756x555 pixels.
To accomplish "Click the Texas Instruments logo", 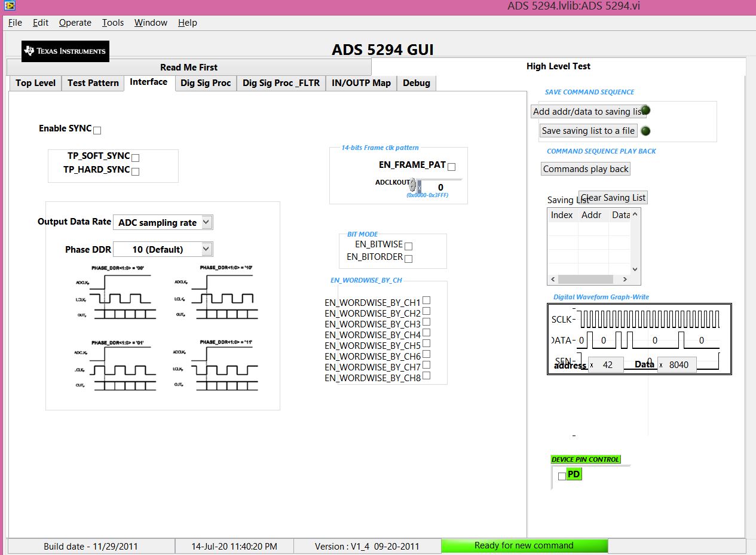I will [x=66, y=51].
